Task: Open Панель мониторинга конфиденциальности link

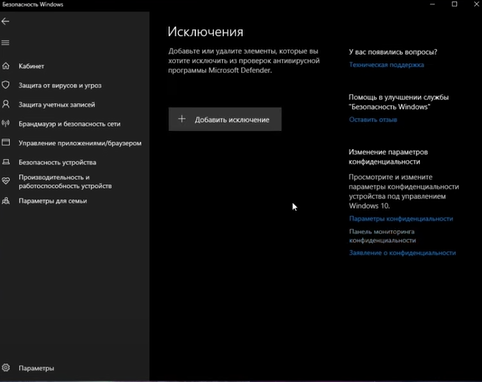Action: (x=382, y=236)
